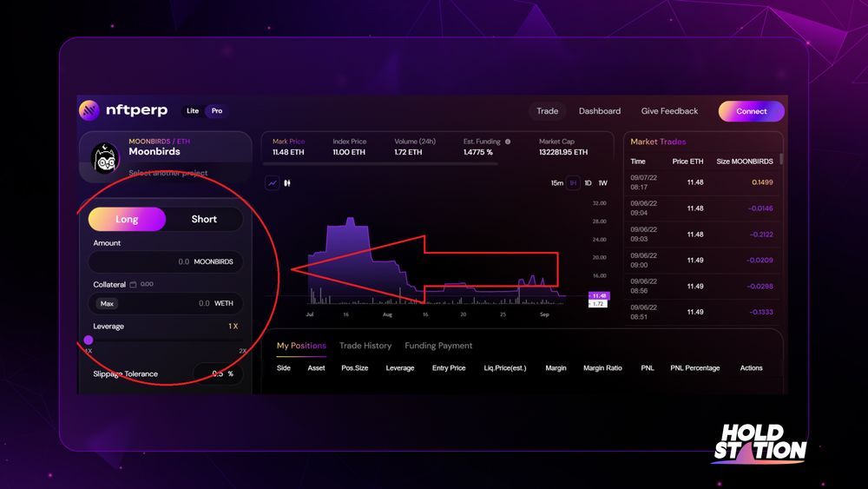Image resolution: width=868 pixels, height=489 pixels.
Task: Click Index Price 11.00 ETH value
Action: [349, 152]
